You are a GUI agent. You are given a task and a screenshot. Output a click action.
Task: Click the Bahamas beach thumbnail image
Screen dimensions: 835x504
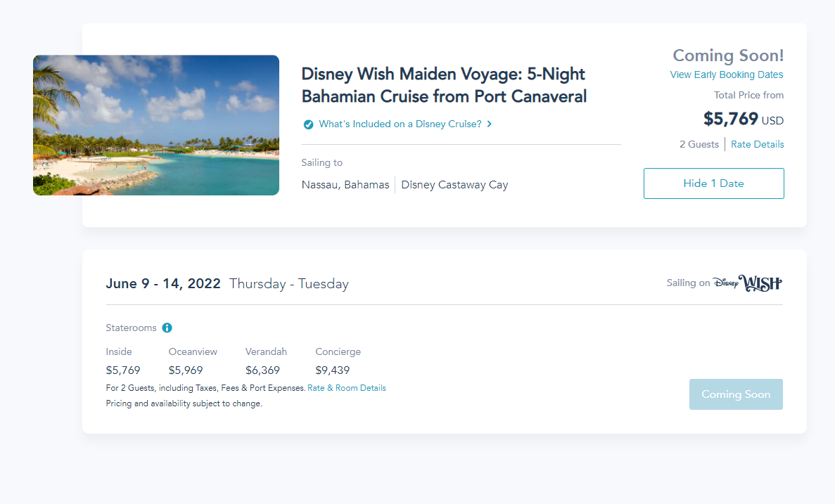[x=156, y=125]
